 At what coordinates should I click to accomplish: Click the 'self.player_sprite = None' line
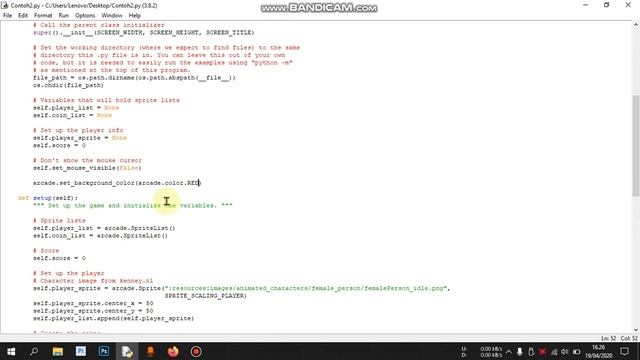pos(80,138)
